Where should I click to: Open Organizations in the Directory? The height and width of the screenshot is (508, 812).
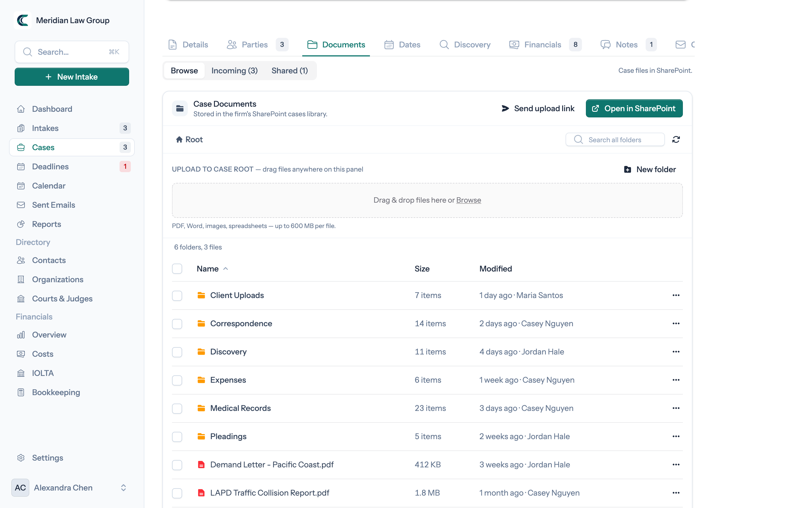(72, 279)
